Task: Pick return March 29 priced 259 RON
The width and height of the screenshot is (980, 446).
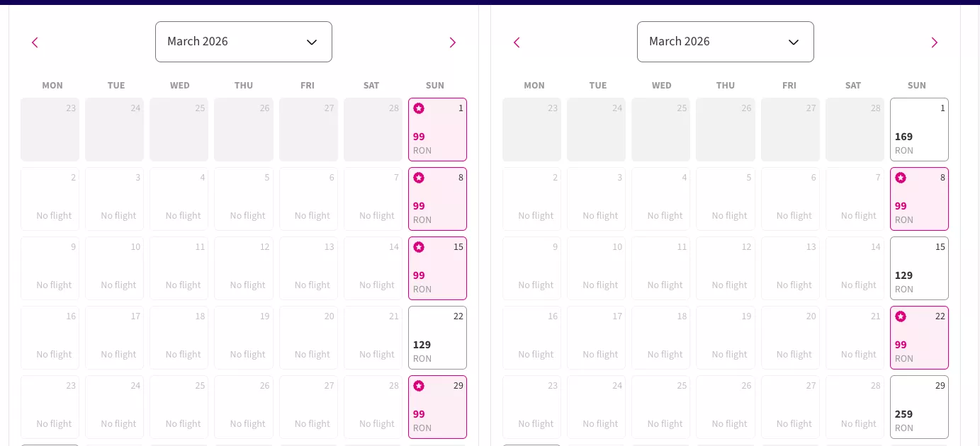Action: pos(919,407)
